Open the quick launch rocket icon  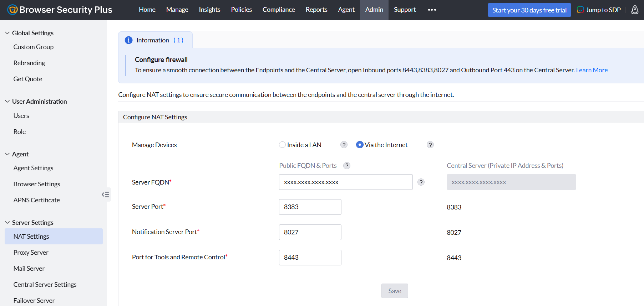pos(635,10)
